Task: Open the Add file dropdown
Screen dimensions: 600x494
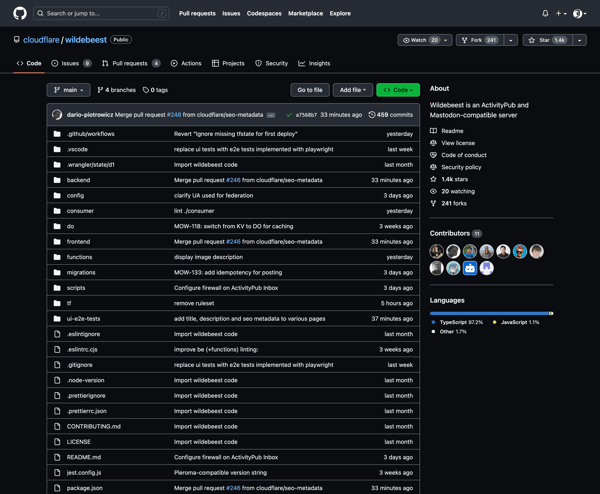Action: (353, 90)
